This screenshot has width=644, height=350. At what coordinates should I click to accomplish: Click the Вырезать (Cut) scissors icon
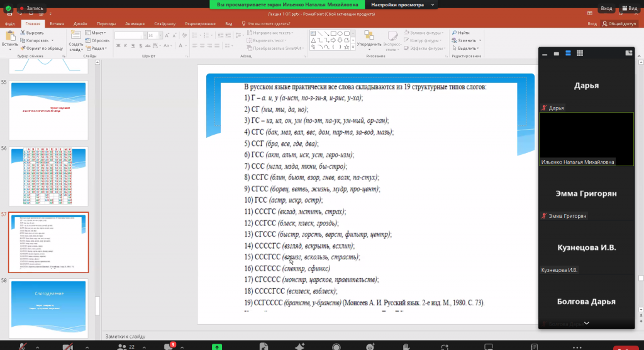pos(23,33)
